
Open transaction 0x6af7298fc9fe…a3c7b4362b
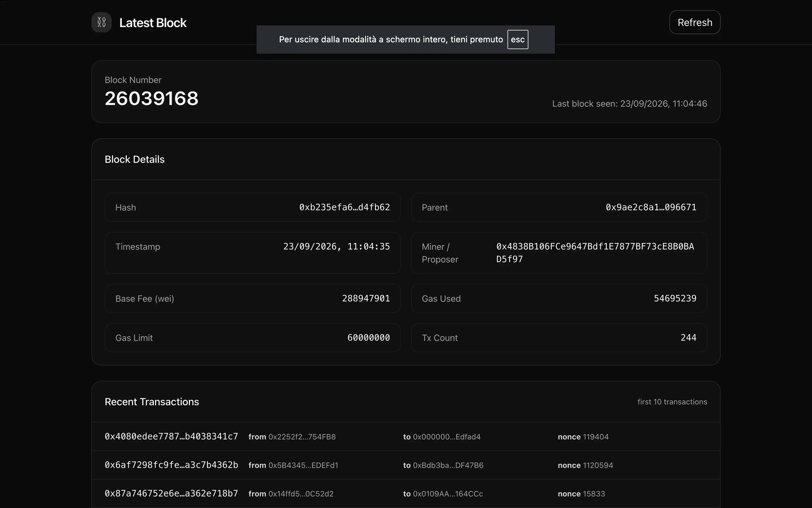coord(171,465)
